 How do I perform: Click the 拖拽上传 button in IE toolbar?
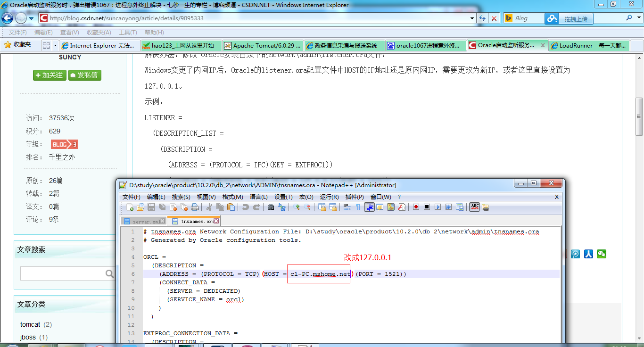pyautogui.click(x=569, y=19)
